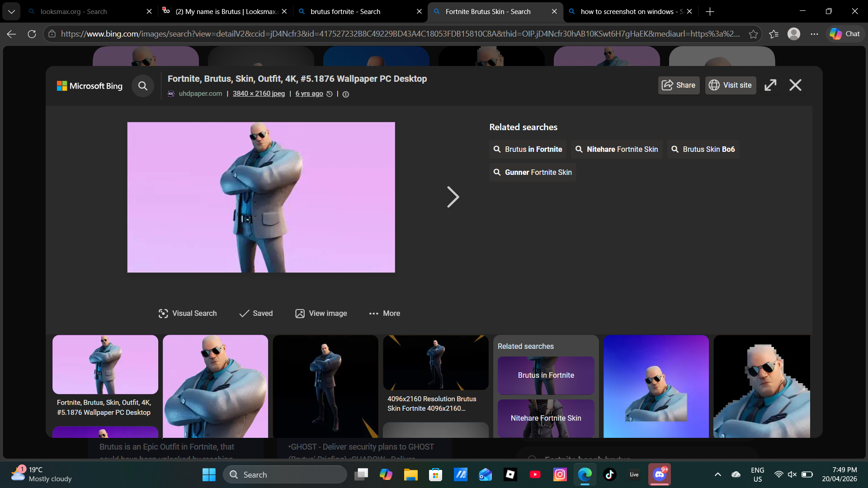Select the Nitehare Fortnite Skin related search
868x488 pixels.
(617, 150)
